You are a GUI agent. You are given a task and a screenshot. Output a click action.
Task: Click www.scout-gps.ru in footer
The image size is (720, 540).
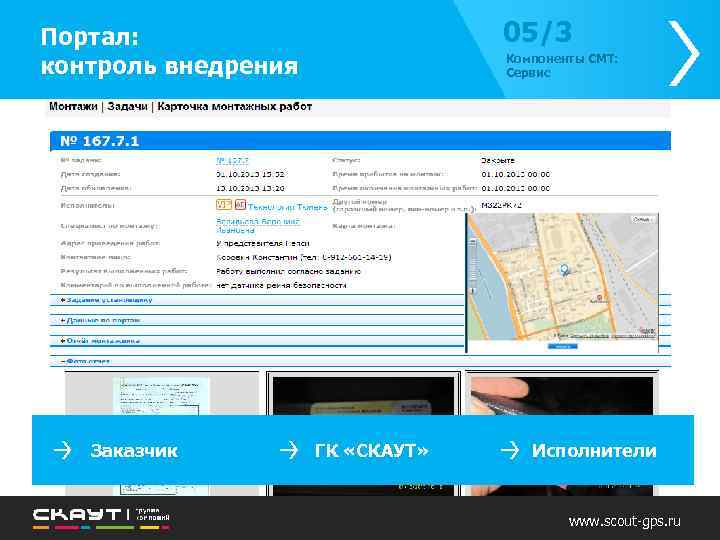coord(624,521)
